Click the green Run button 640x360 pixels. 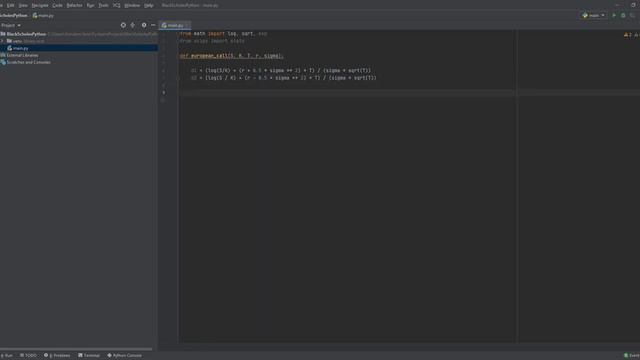[x=614, y=16]
